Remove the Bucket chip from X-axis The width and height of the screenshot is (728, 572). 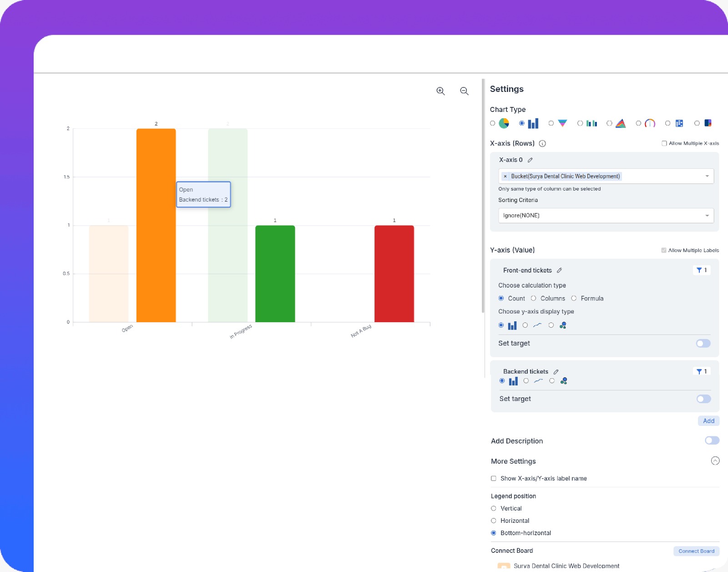[x=505, y=176]
